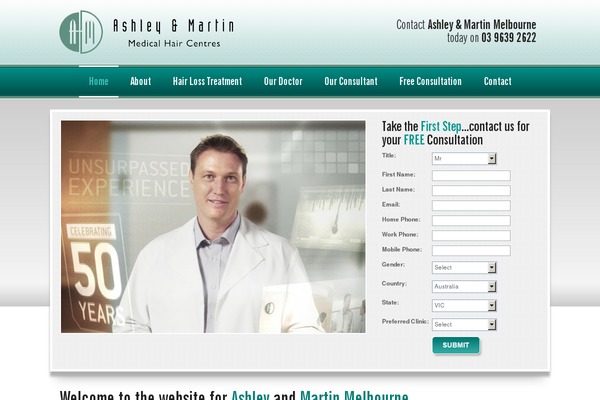Click the Welcome to the website heading
Viewport: 600px width, 400px height.
[x=234, y=395]
